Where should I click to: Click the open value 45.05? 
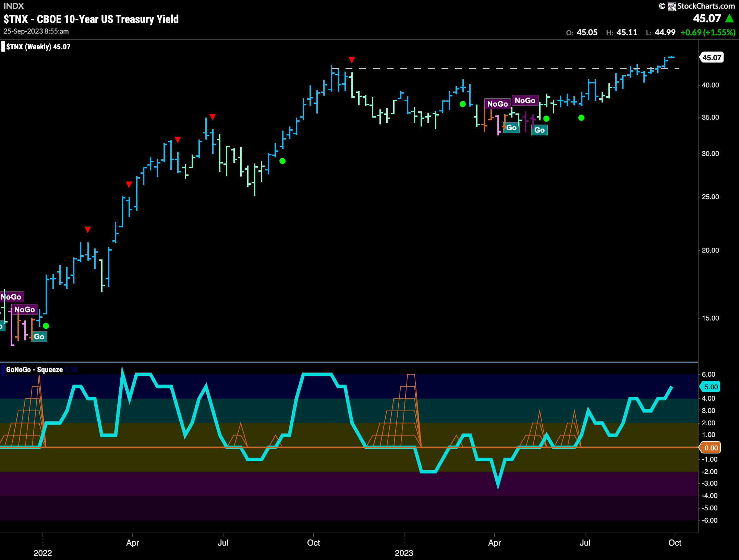[x=587, y=33]
